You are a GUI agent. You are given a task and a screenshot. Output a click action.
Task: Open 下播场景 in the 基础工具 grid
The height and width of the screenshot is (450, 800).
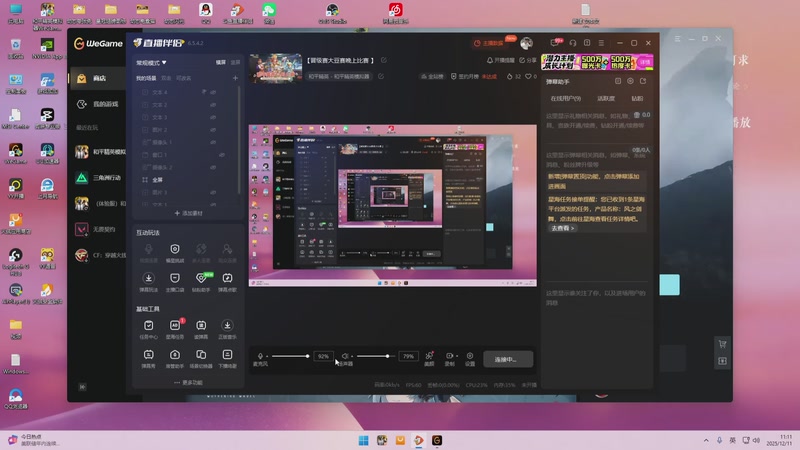228,359
